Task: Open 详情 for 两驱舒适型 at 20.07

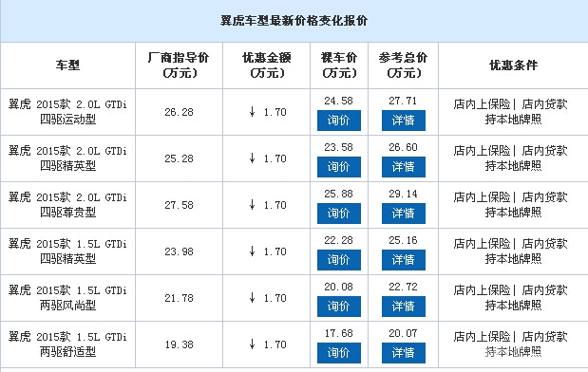Action: coord(404,352)
